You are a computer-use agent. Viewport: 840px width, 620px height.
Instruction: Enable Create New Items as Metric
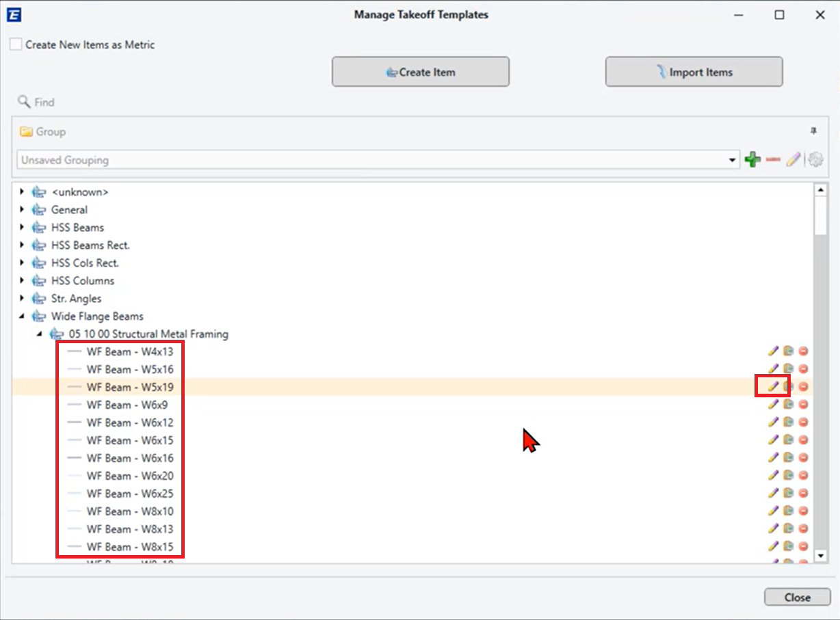[x=15, y=44]
